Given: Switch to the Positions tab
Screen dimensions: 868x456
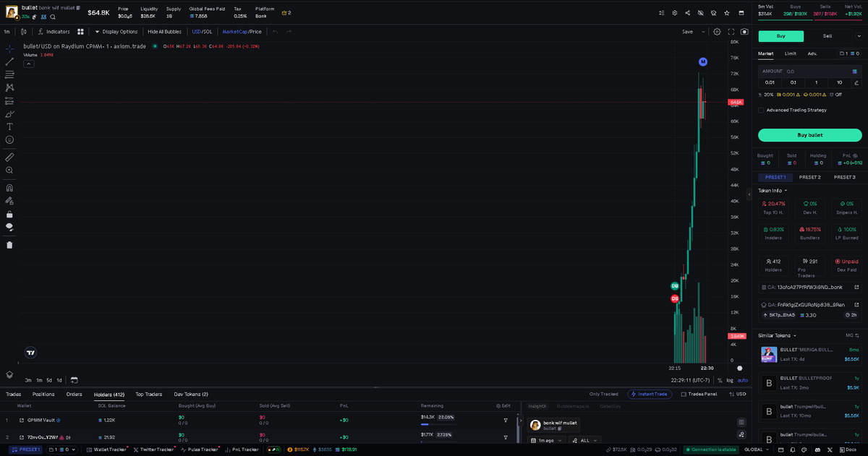Looking at the screenshot, I should 43,395.
